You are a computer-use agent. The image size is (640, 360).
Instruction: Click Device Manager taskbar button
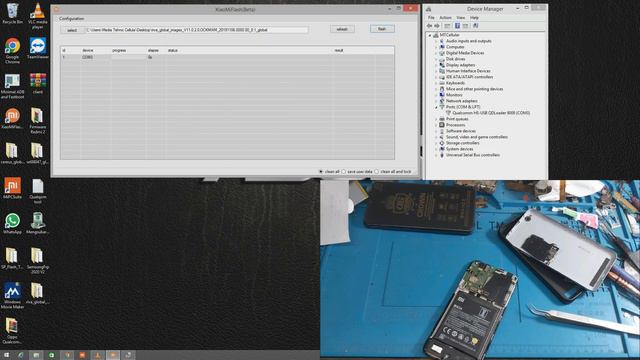(x=128, y=356)
